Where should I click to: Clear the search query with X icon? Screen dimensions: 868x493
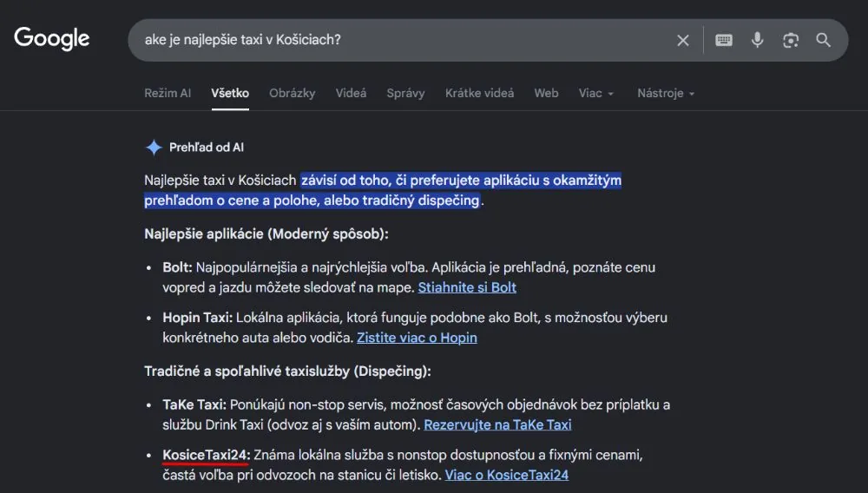683,41
